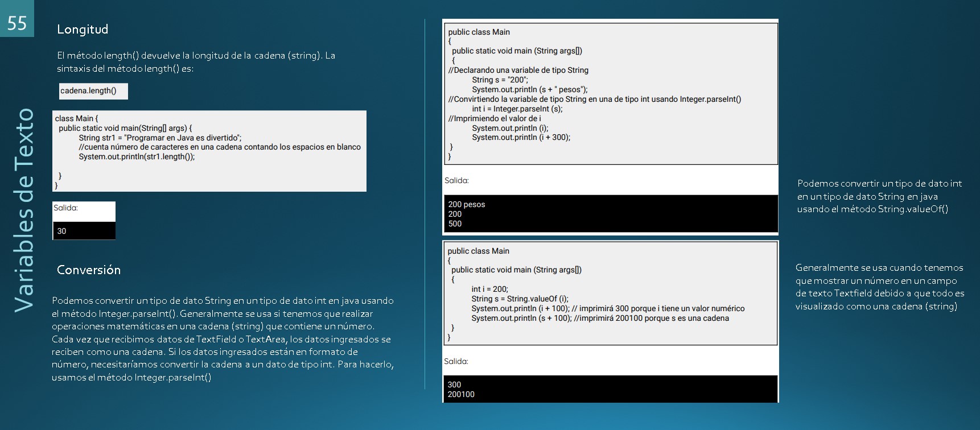This screenshot has width=980, height=430.
Task: Click the slide number 55 badge
Action: pyautogui.click(x=17, y=22)
